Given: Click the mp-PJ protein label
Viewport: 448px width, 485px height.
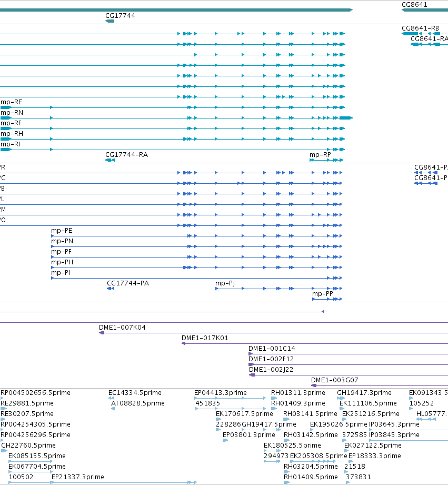Looking at the screenshot, I should coord(225,283).
